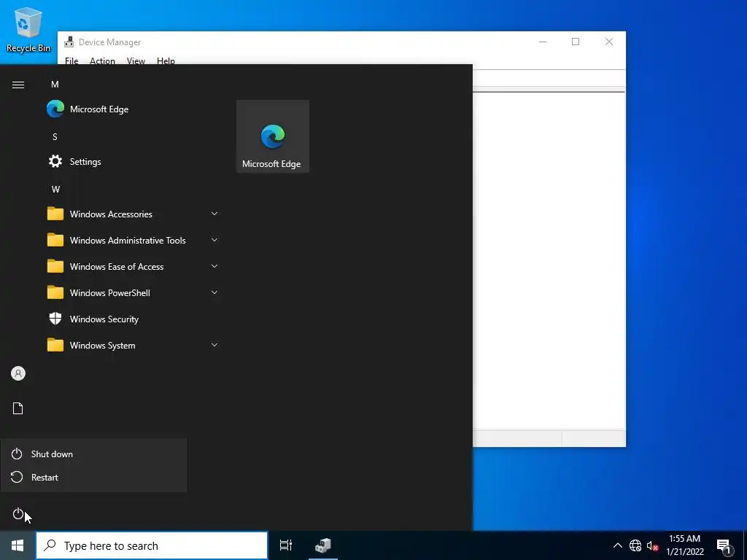
Task: Expand the Start menu hamburger button
Action: tap(18, 85)
